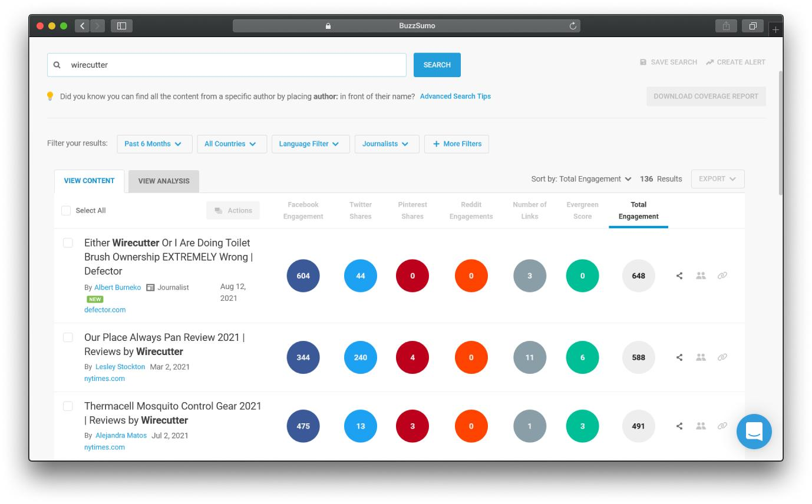Toggle Safari sidebar icon
The image size is (812, 504).
[121, 26]
